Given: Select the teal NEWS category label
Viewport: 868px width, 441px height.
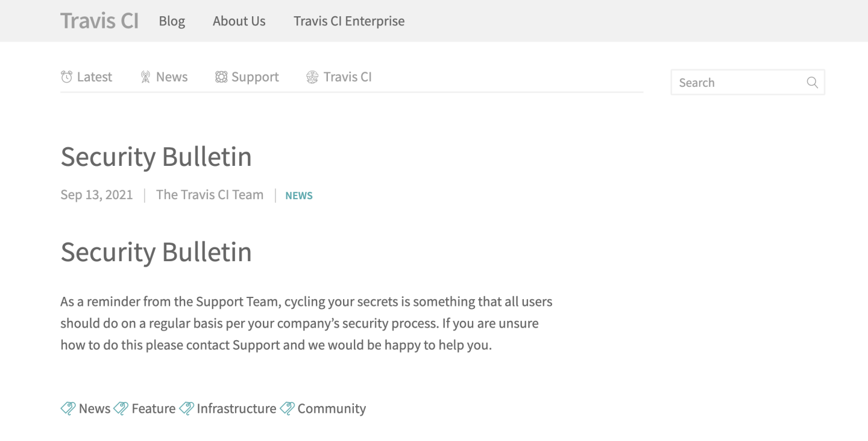Looking at the screenshot, I should 299,195.
